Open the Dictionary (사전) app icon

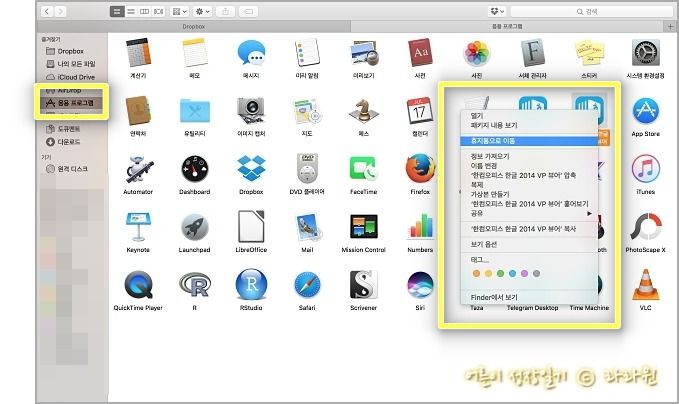coord(420,52)
